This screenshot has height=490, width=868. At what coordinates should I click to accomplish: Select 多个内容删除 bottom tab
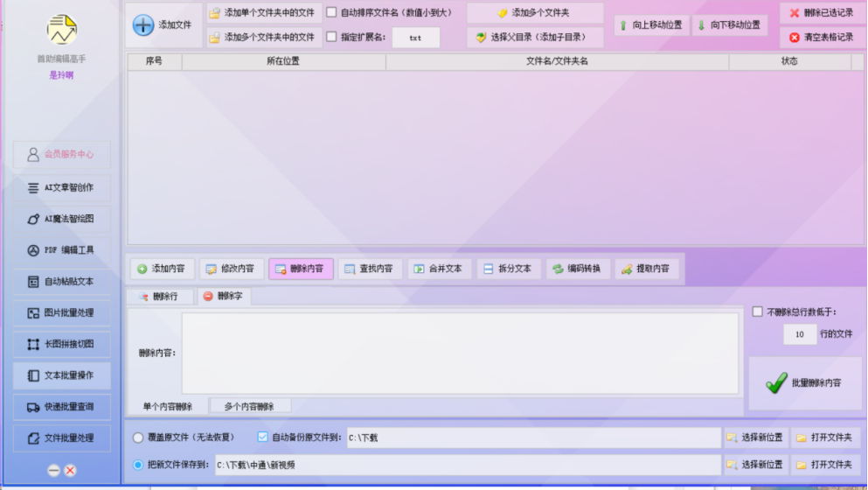[x=250, y=406]
